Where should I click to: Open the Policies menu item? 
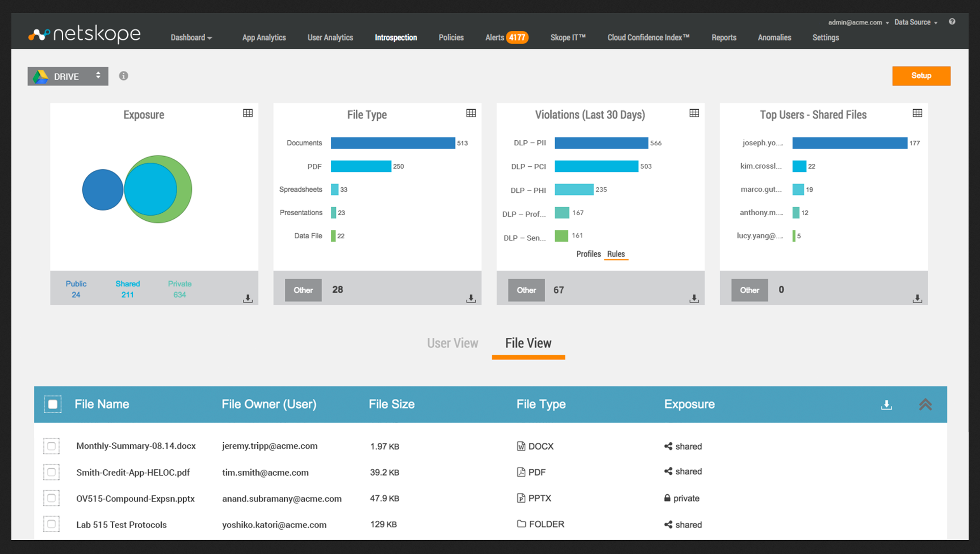[451, 38]
